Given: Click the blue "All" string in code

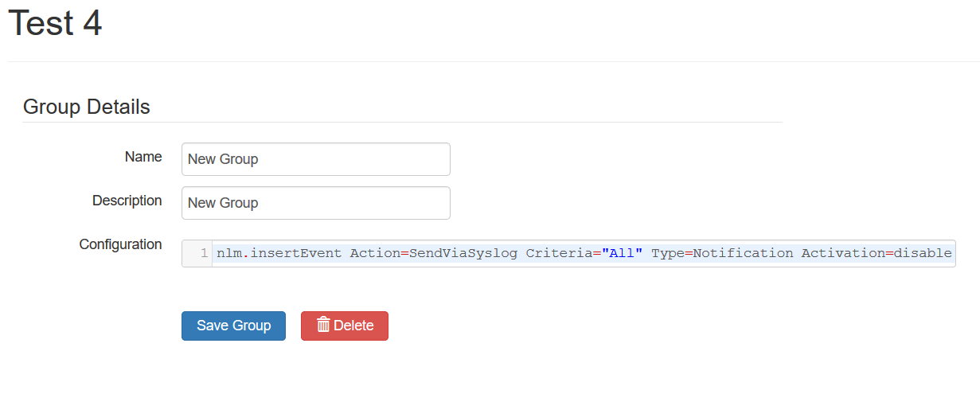Looking at the screenshot, I should click(622, 253).
